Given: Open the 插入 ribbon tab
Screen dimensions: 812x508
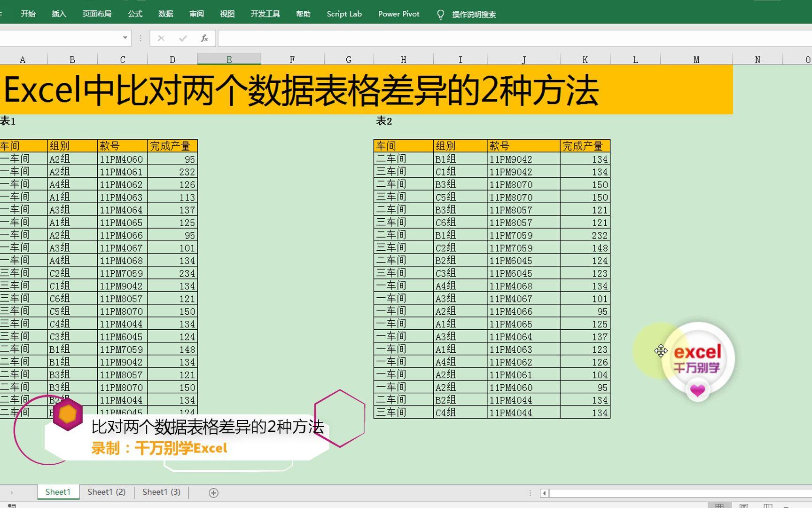Looking at the screenshot, I should tap(59, 14).
